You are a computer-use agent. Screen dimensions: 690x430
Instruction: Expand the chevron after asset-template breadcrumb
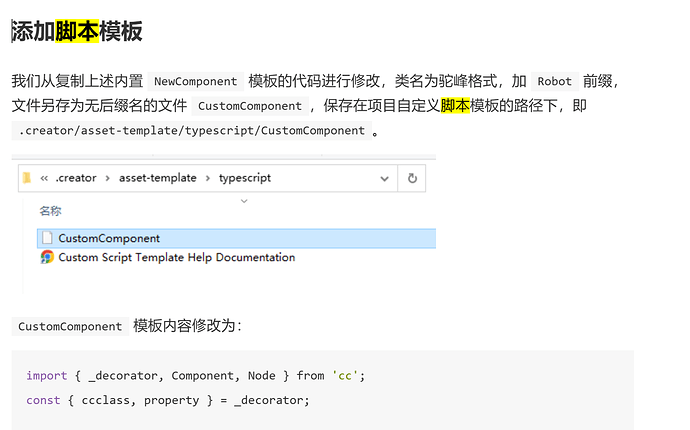(x=207, y=178)
